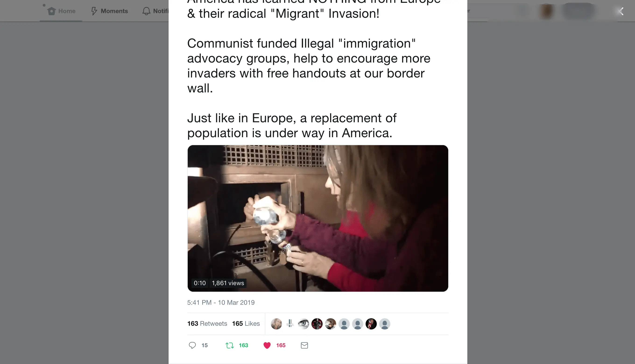This screenshot has height=364, width=635.
Task: Select the first liker avatar with blonde hair
Action: click(276, 324)
